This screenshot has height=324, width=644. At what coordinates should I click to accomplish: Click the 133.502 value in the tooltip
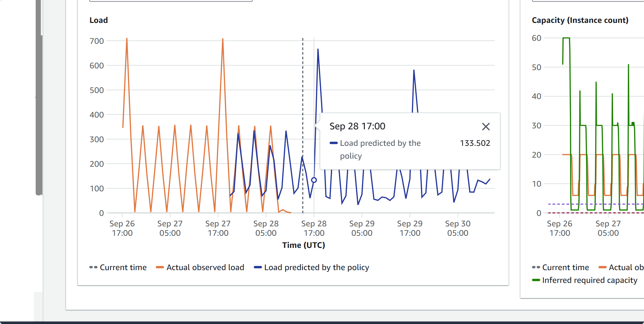[x=475, y=143]
